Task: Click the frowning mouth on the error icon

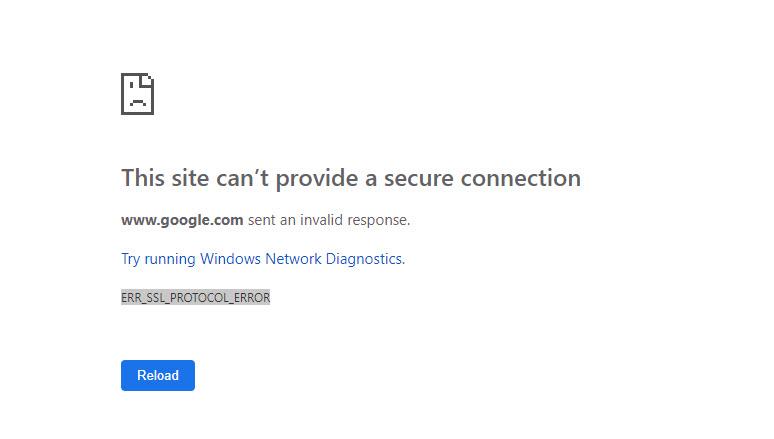Action: (137, 102)
